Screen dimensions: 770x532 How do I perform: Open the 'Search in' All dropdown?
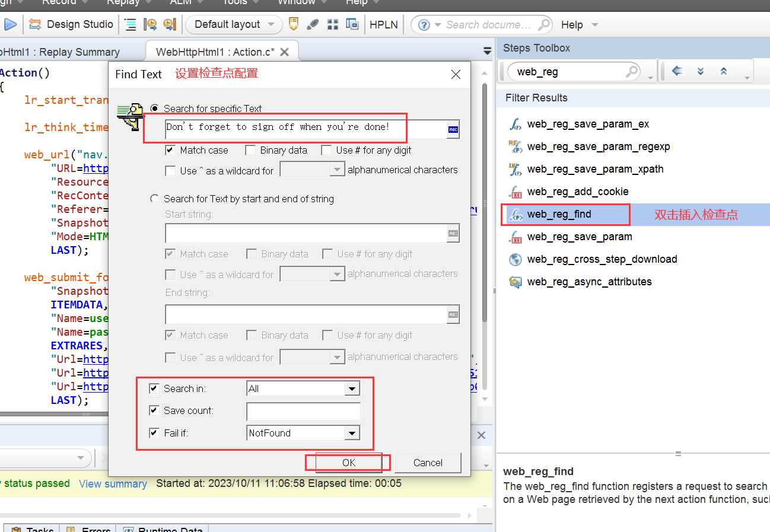(352, 389)
